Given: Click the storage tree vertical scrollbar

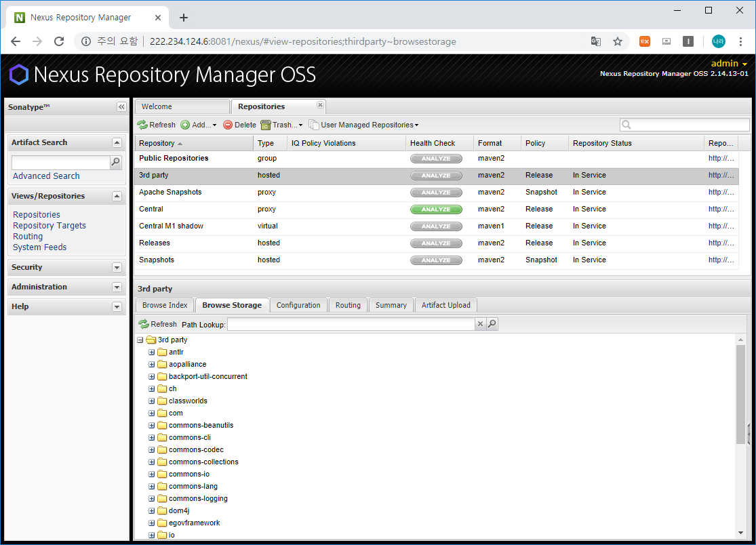Looking at the screenshot, I should [740, 394].
